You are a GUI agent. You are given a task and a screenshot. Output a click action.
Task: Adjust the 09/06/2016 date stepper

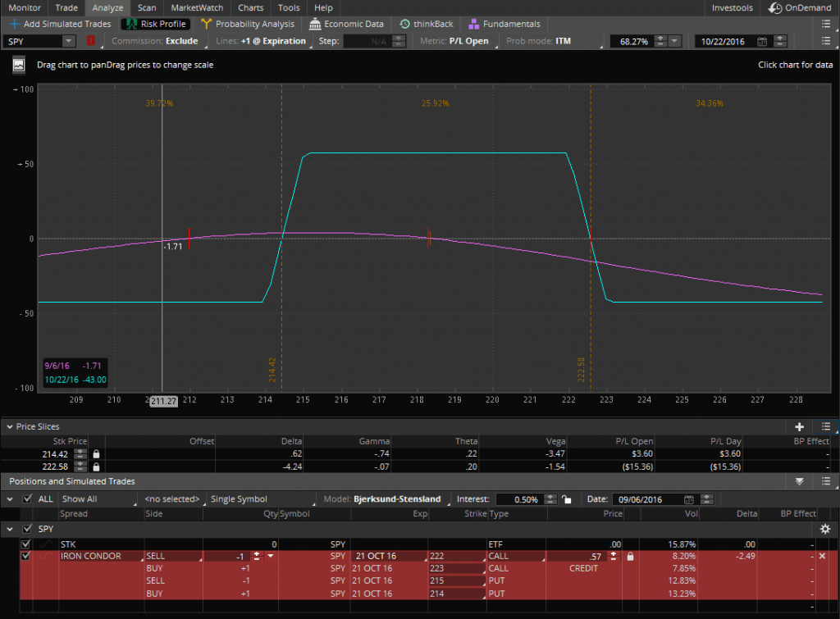[x=707, y=499]
